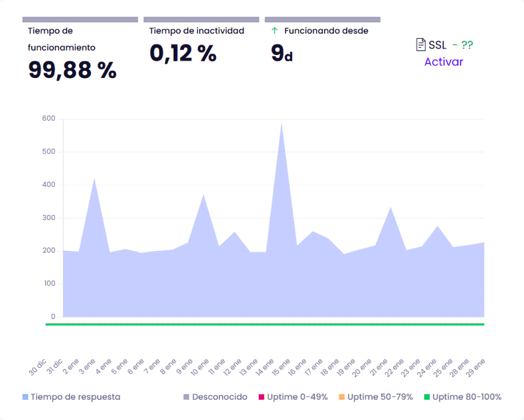The height and width of the screenshot is (420, 524).
Task: Click the 3 ene peak on chart
Action: (x=94, y=179)
